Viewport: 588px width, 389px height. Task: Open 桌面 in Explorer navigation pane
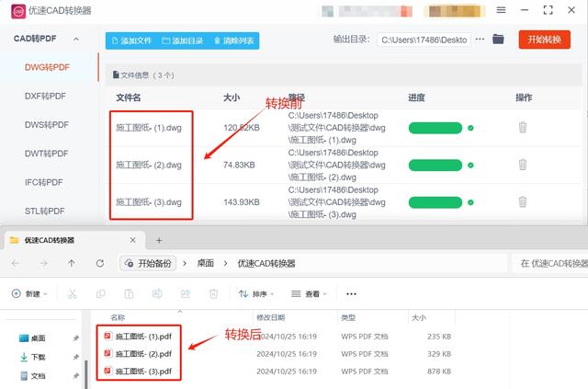coord(32,338)
